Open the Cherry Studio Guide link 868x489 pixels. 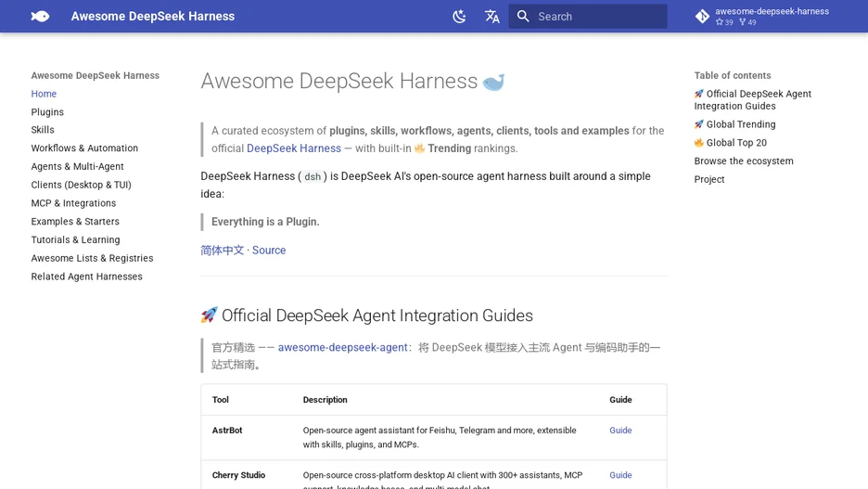(620, 475)
